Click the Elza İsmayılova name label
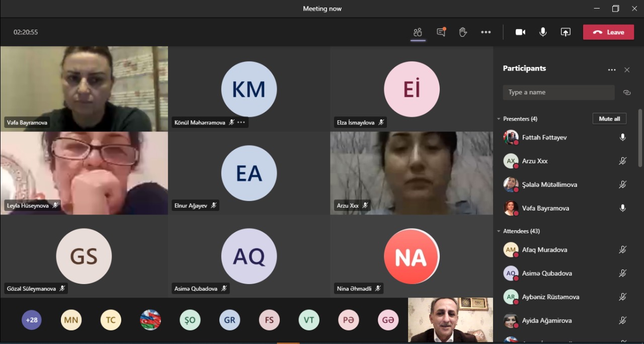The image size is (644, 344). click(356, 122)
